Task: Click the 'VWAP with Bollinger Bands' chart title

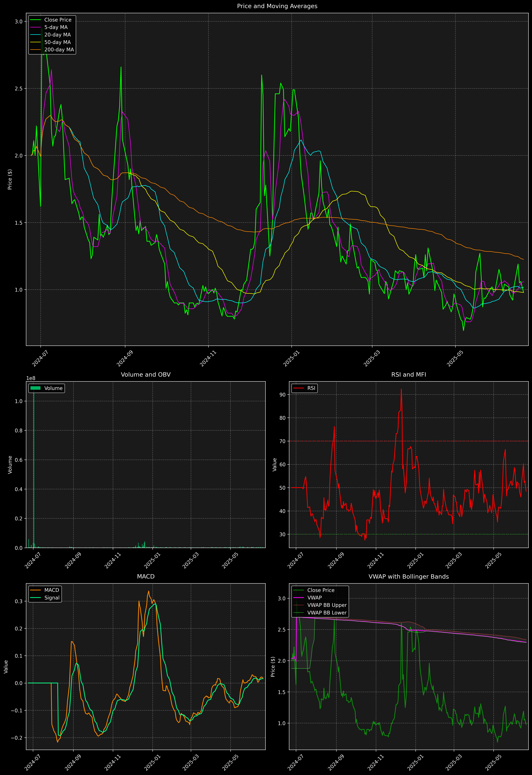Action: pos(409,577)
